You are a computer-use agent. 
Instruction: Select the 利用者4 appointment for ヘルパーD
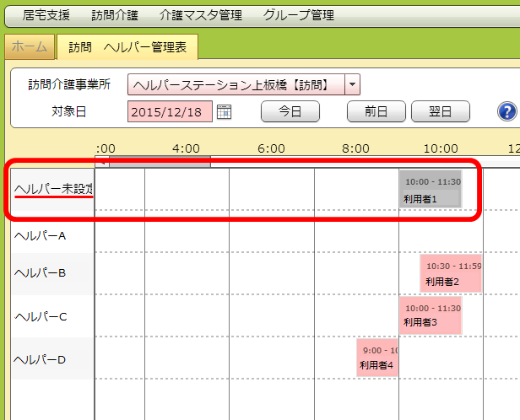pyautogui.click(x=377, y=357)
